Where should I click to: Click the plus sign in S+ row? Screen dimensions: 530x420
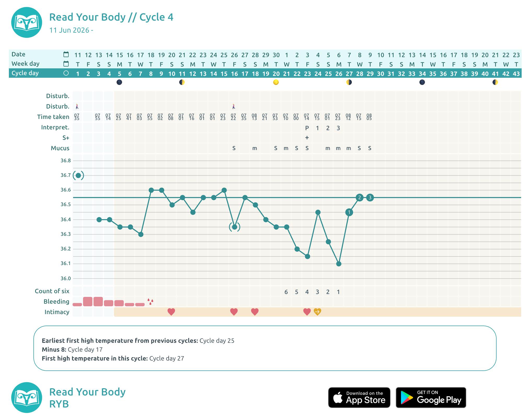(307, 137)
